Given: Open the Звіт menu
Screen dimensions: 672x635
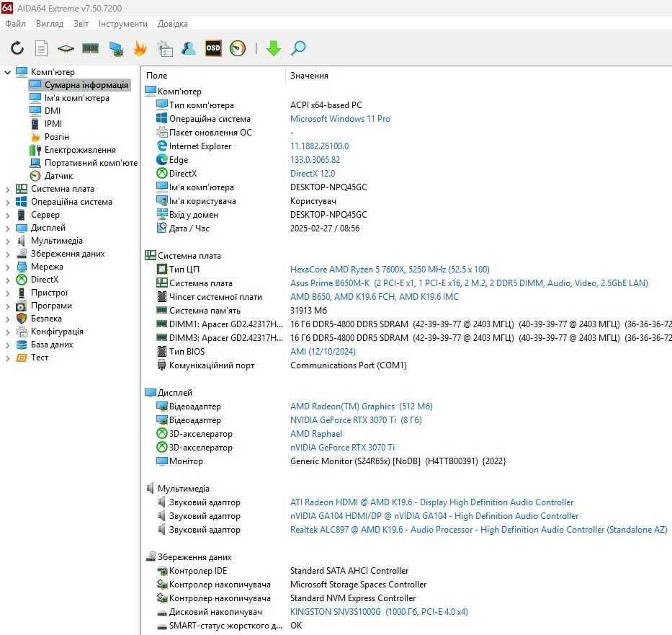Looking at the screenshot, I should (81, 24).
